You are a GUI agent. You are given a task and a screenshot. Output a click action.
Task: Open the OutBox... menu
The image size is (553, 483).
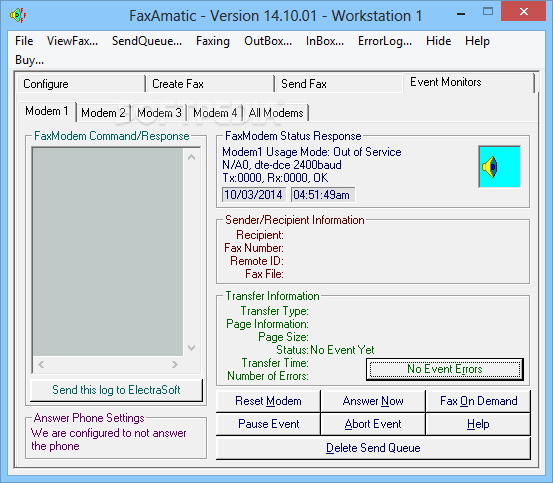point(268,41)
